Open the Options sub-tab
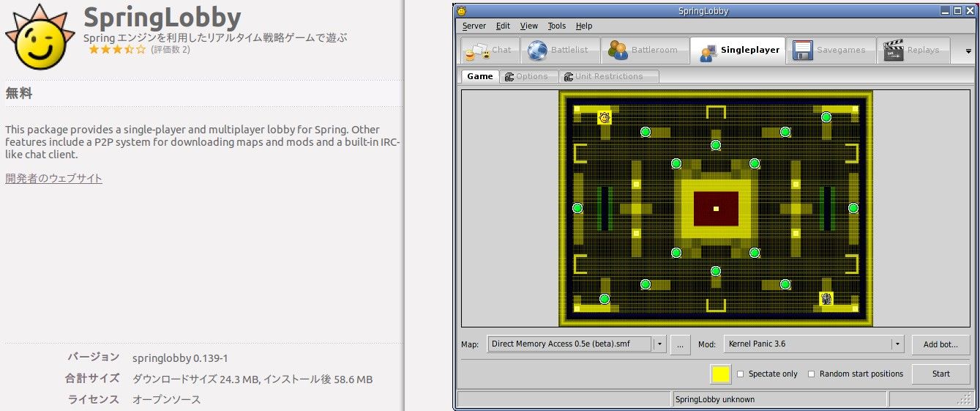980x411 pixels. point(528,76)
